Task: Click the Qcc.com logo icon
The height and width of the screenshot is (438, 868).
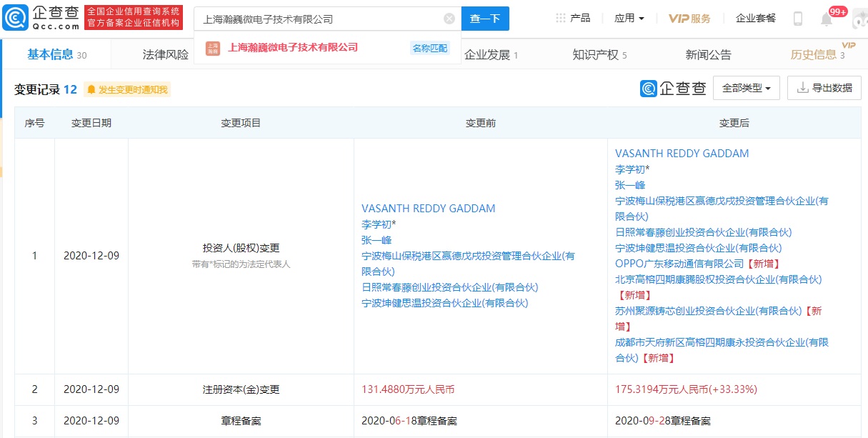Action: coord(14,18)
